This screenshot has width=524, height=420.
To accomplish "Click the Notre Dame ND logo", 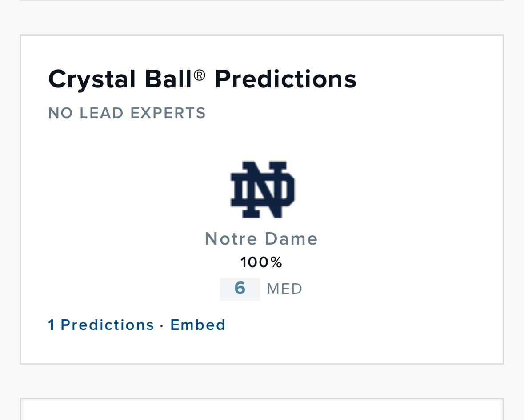I will 262,190.
